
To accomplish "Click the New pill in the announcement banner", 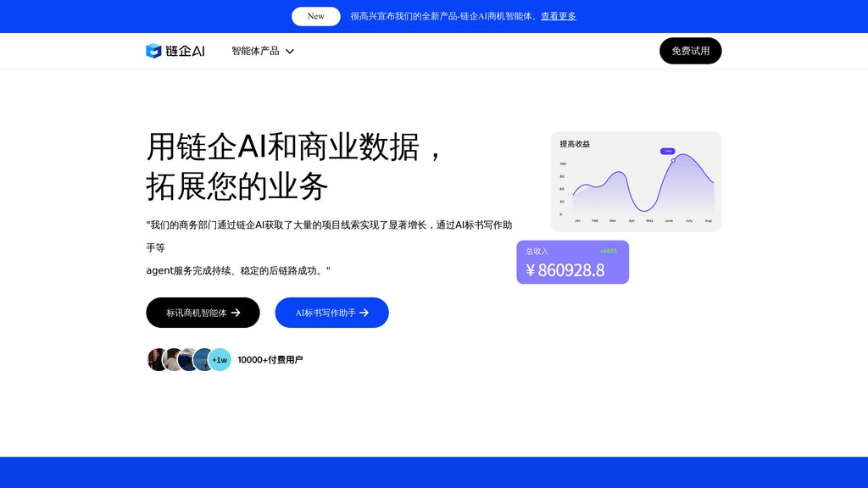I will [315, 16].
